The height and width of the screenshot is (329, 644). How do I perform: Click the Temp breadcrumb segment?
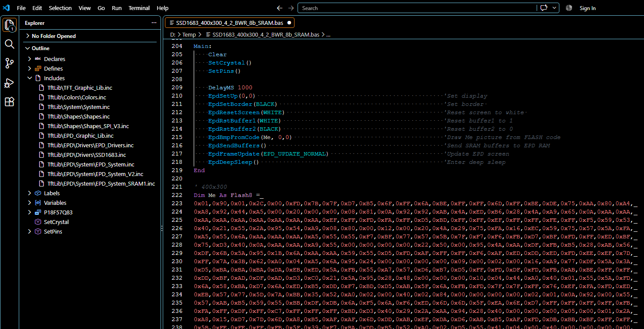pyautogui.click(x=189, y=34)
